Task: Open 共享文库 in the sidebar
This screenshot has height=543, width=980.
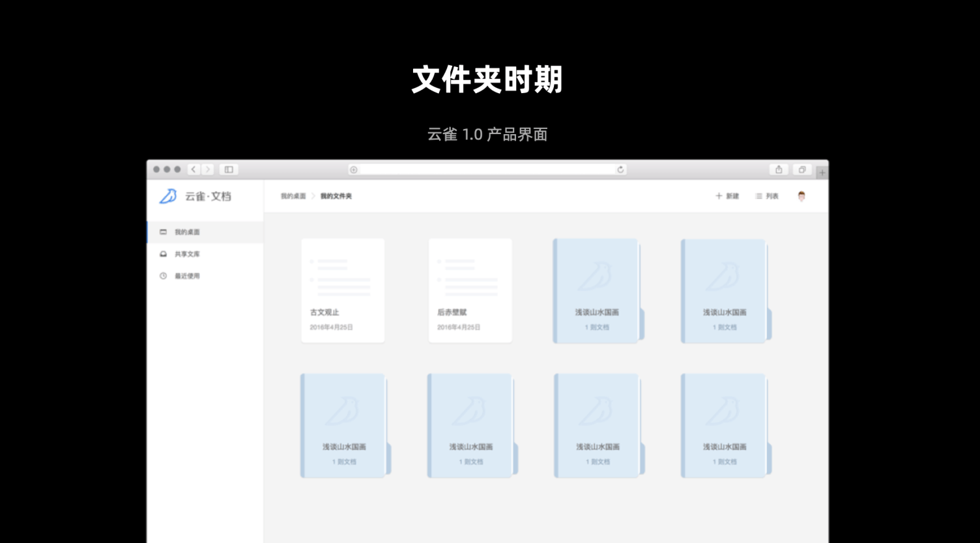Action: click(x=205, y=255)
